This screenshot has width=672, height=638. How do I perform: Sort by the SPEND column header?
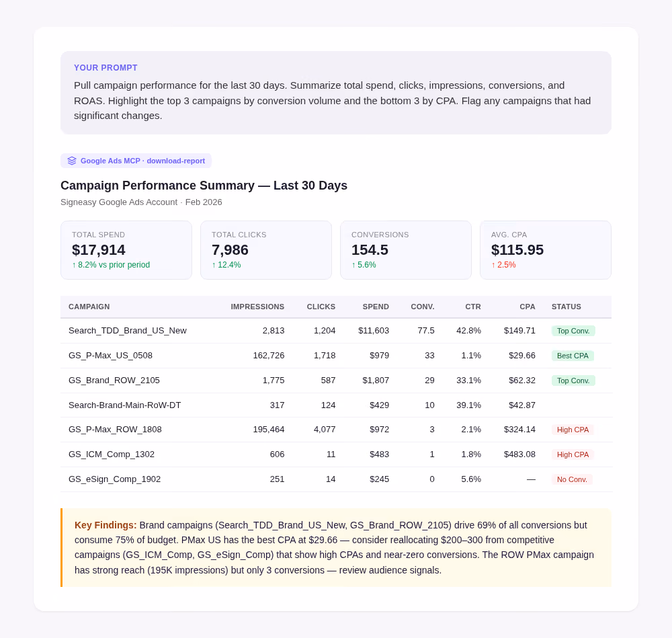pos(376,307)
